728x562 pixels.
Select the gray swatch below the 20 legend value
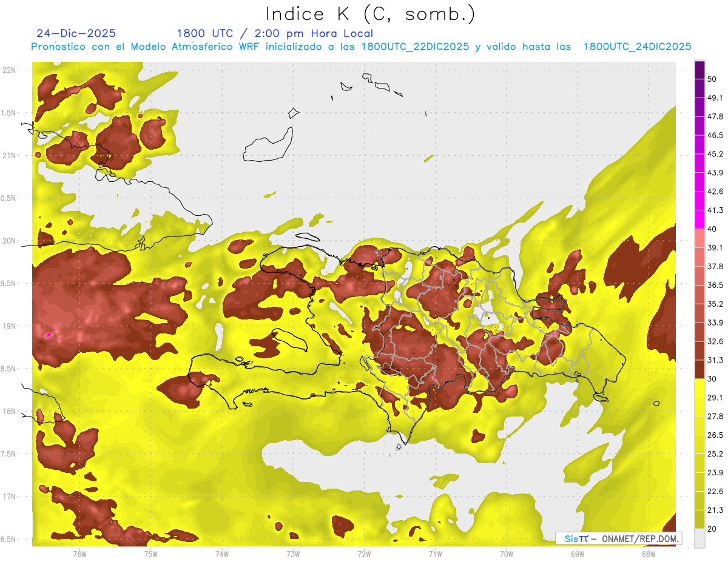[699, 538]
